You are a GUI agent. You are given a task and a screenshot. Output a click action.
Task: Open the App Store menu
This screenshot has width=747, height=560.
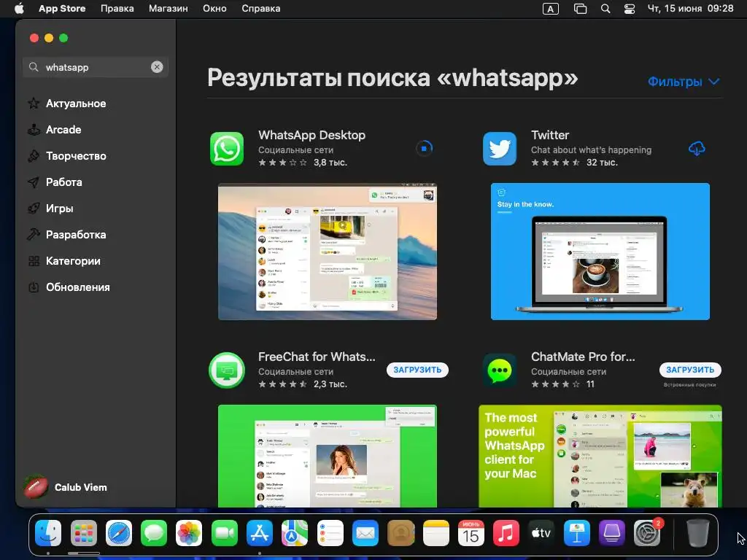[62, 9]
